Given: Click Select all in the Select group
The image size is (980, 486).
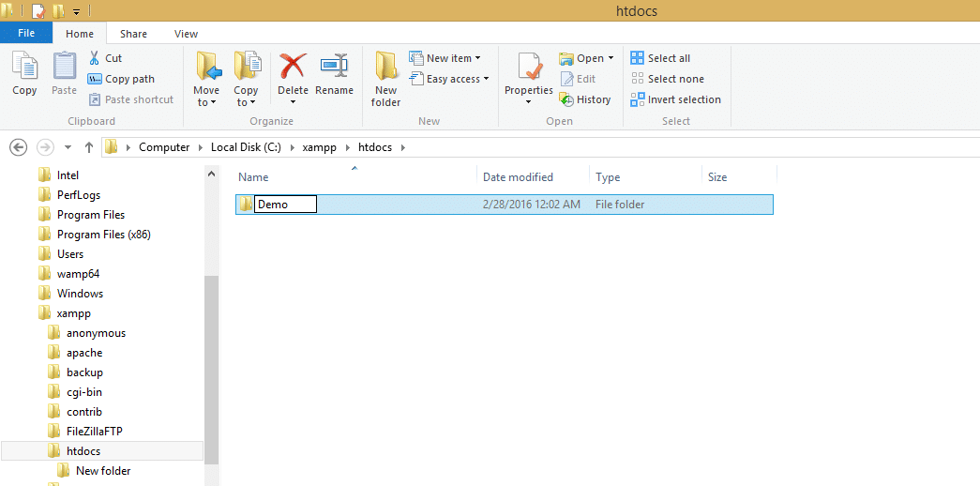Looking at the screenshot, I should (x=660, y=58).
